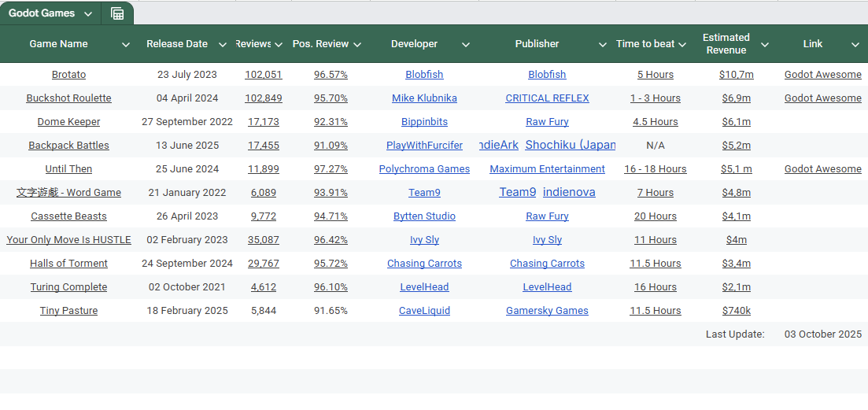Viewport: 868px width, 410px height.
Task: Open the Buckshot Roulette game link
Action: 68,98
